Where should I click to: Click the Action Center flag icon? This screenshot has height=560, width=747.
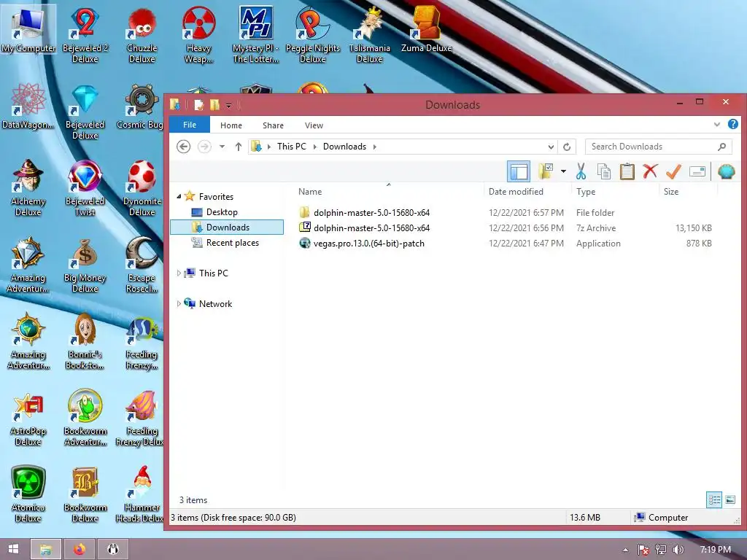coord(643,550)
